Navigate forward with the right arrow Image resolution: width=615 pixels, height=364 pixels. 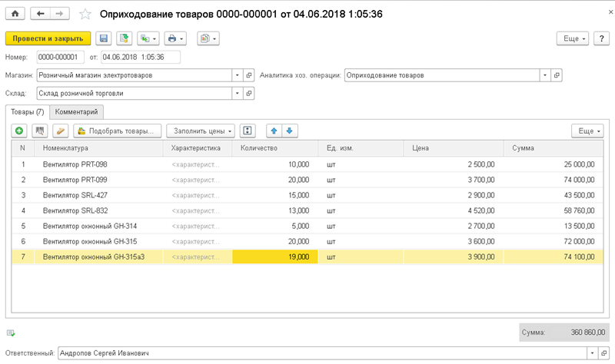[x=60, y=14]
